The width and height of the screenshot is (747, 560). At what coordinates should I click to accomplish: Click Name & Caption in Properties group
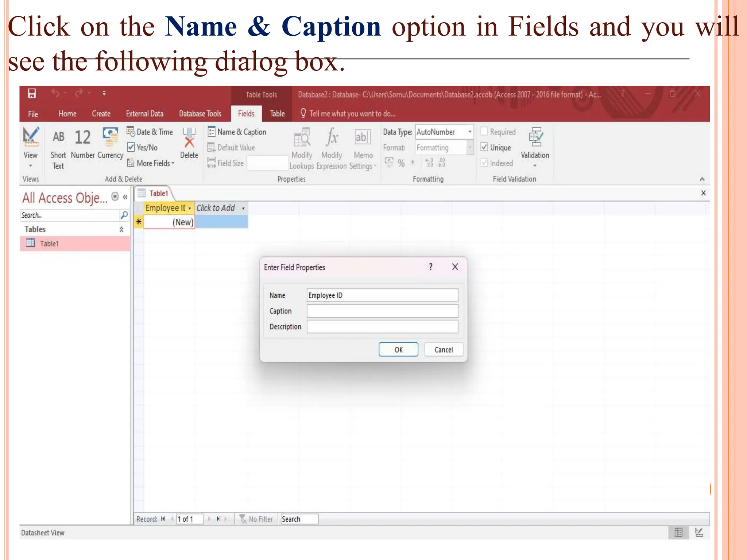(237, 132)
